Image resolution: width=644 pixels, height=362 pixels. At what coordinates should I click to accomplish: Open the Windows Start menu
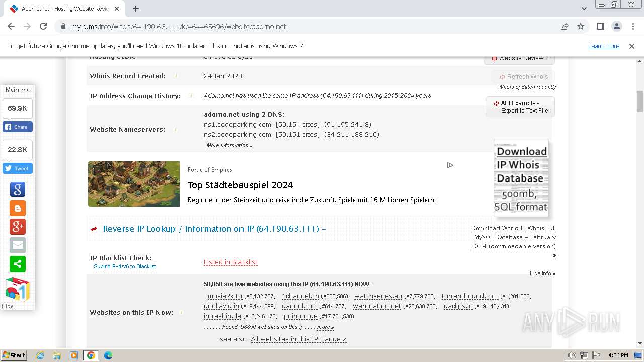[x=14, y=355]
